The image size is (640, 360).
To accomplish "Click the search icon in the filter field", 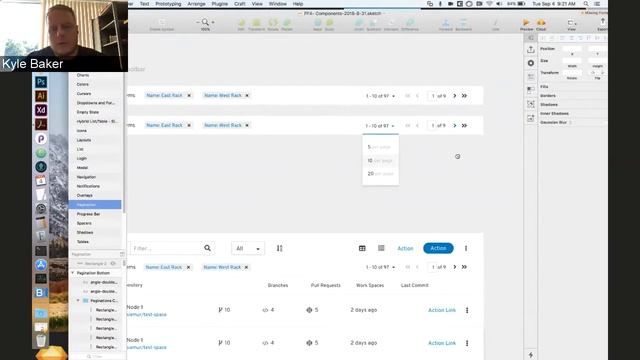I will click(x=207, y=248).
